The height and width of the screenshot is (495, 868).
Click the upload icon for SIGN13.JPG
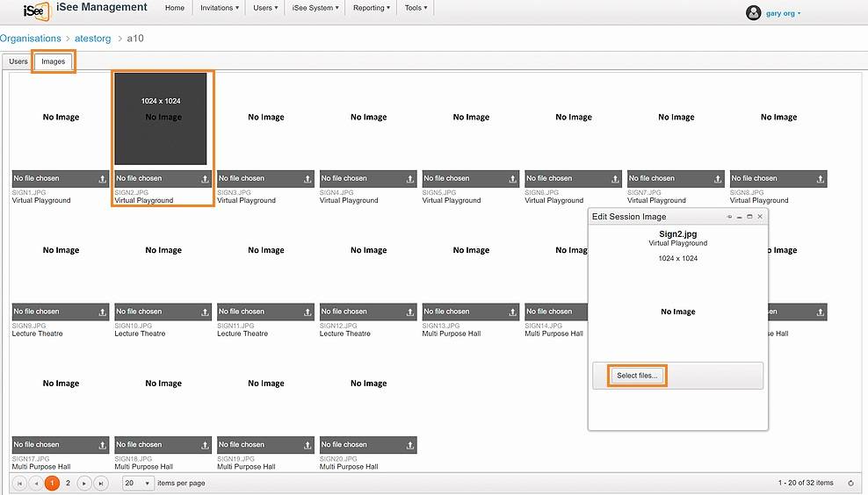coord(512,312)
